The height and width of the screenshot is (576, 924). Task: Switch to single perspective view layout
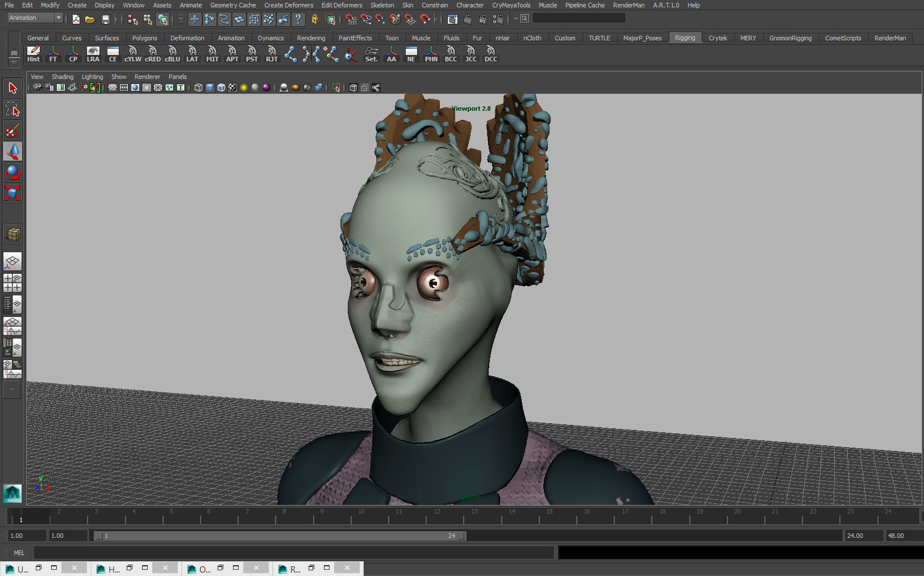pos(13,261)
